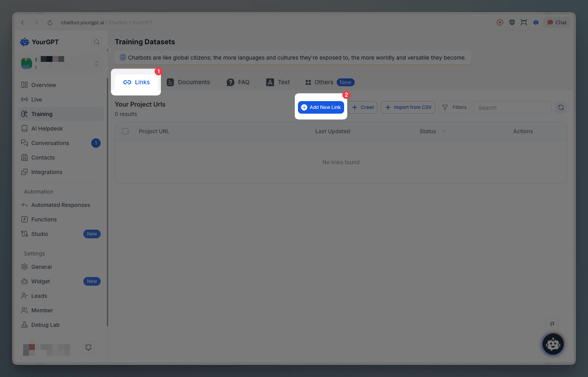This screenshot has height=377, width=588.
Task: Click the flag icon above chatbot widget
Action: (552, 324)
